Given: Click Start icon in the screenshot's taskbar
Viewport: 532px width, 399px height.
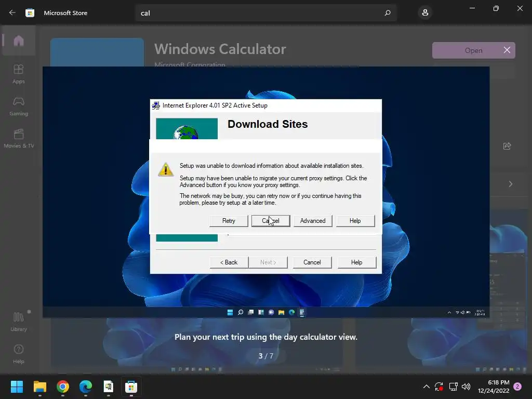Looking at the screenshot, I should click(230, 312).
